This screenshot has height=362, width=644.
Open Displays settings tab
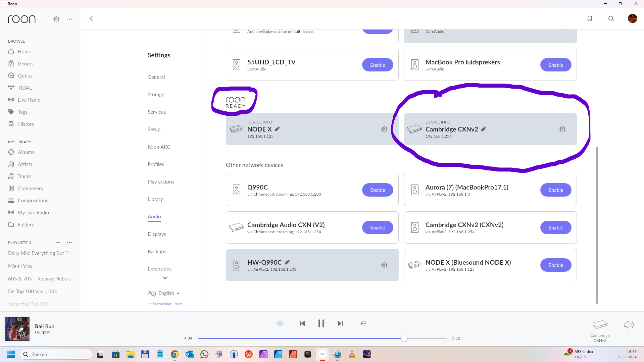coord(157,234)
